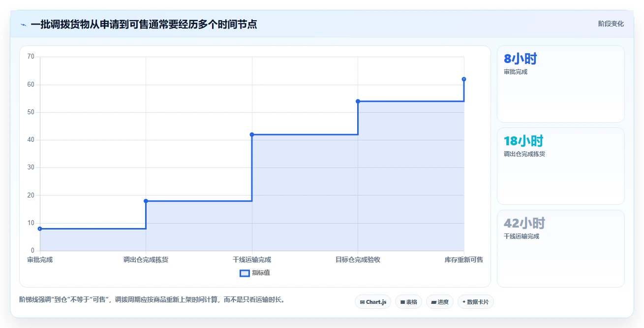Toggle the 指标值 legend item
The image size is (644, 328).
coord(254,273)
